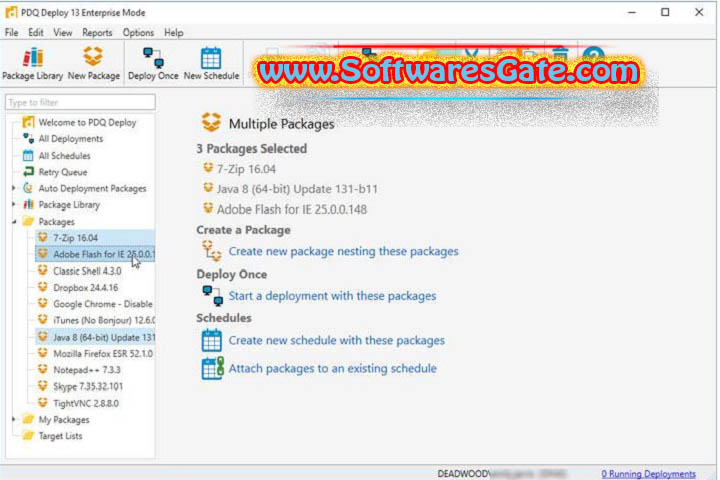Click the Multiple Packages header icon
This screenshot has width=720, height=480.
click(x=211, y=123)
